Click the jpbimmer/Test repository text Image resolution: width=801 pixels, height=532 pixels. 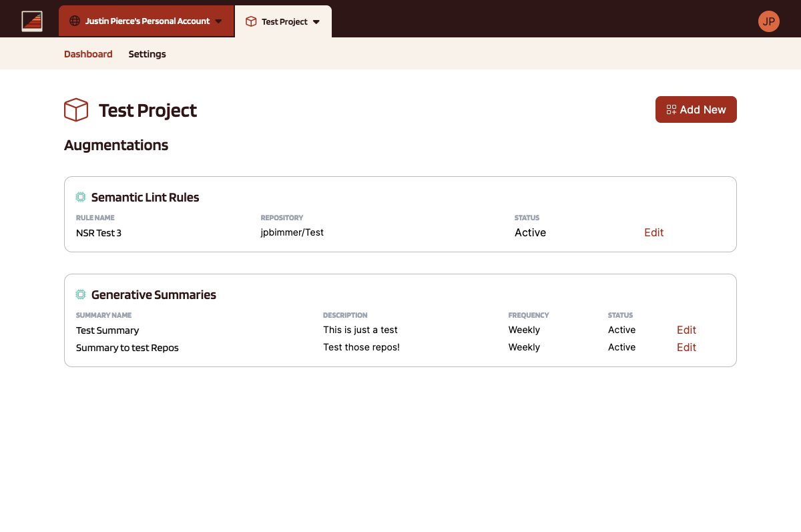292,232
